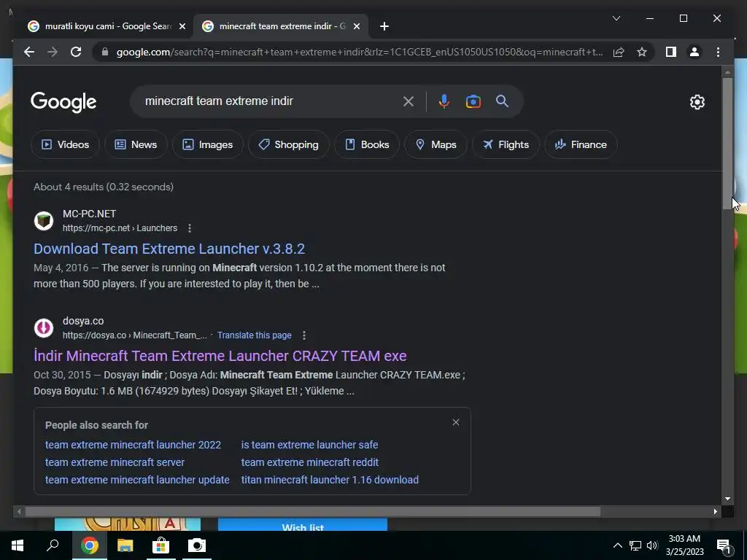Viewport: 747px width, 560px height.
Task: Open Google search quick settings gear
Action: 697,102
